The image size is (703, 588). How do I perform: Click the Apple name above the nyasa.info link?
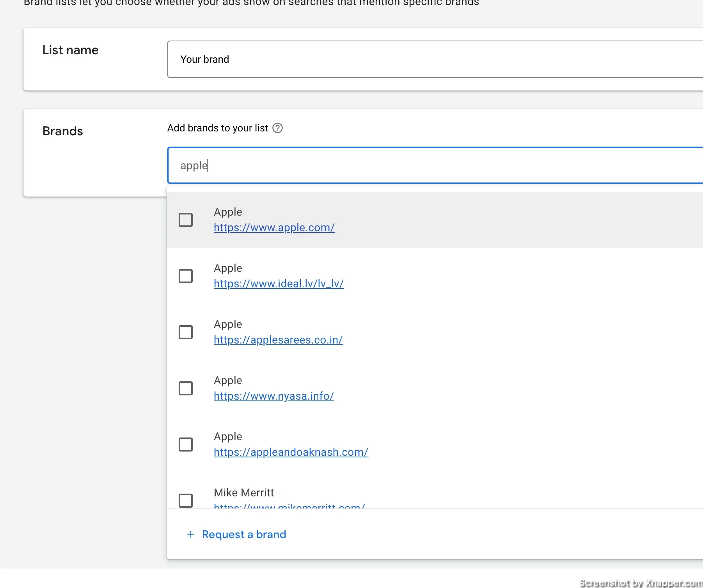228,381
